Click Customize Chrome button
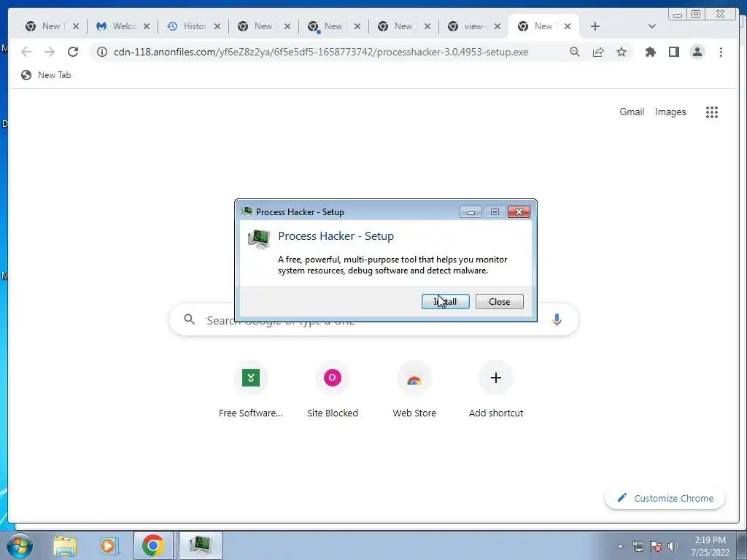747x560 pixels. tap(665, 498)
